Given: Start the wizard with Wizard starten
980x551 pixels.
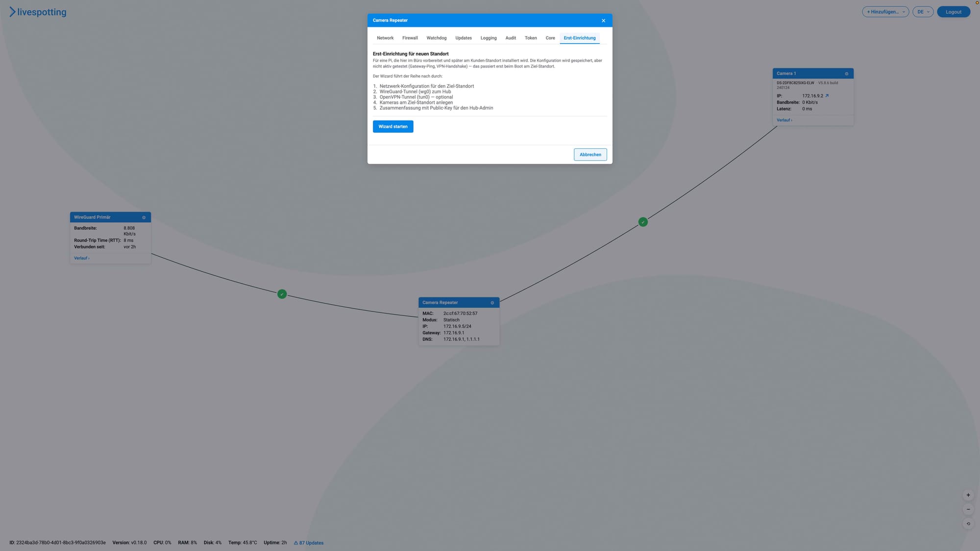Looking at the screenshot, I should click(x=393, y=126).
